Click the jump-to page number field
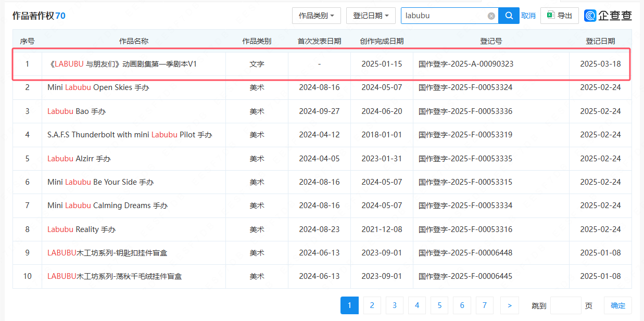 click(x=565, y=305)
